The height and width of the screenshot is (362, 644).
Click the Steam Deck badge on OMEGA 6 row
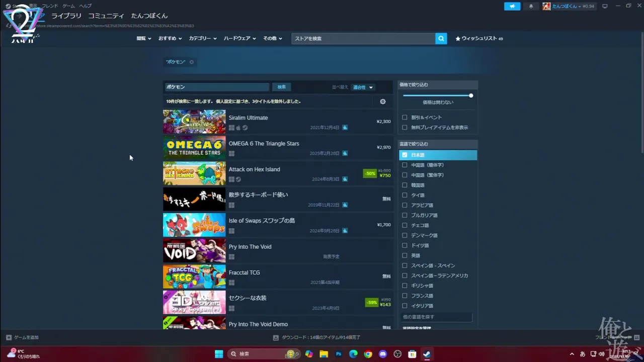coord(345,153)
